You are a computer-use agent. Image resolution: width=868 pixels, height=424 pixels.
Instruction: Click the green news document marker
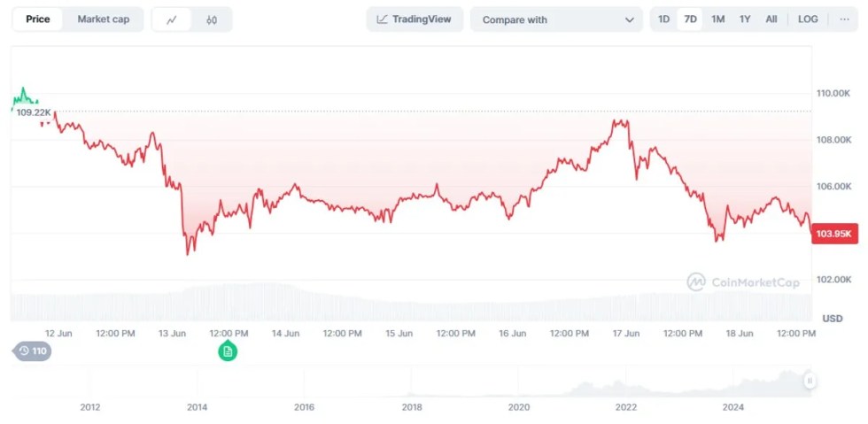228,351
